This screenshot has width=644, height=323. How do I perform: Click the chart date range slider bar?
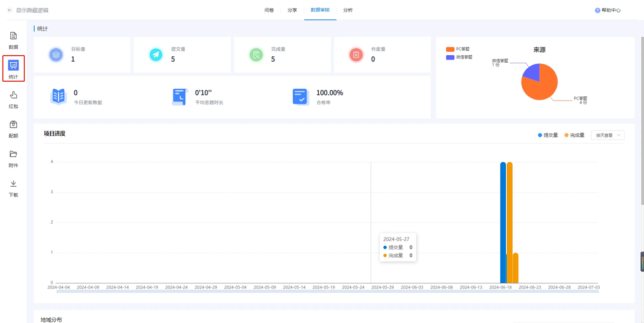(327, 292)
